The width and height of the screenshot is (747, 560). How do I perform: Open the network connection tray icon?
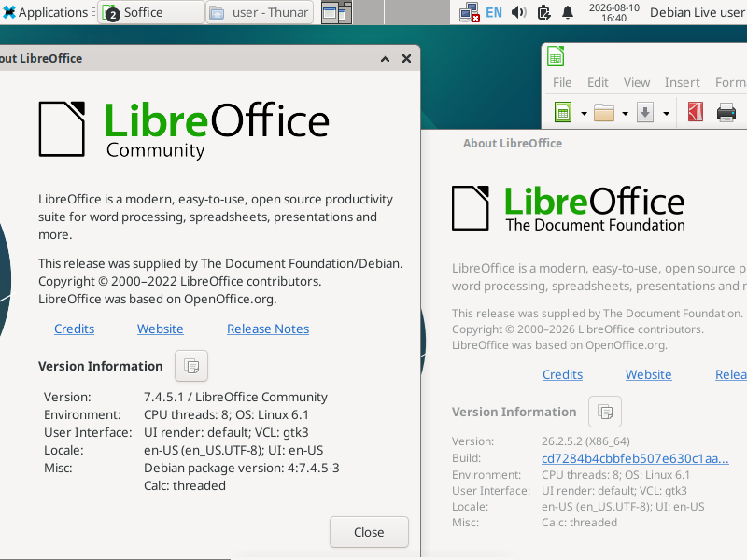coord(470,12)
